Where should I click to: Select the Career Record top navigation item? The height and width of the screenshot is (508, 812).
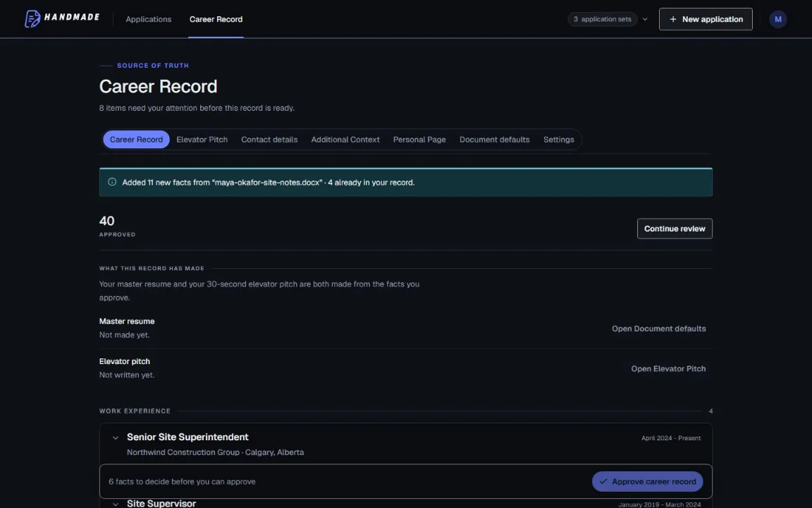216,19
